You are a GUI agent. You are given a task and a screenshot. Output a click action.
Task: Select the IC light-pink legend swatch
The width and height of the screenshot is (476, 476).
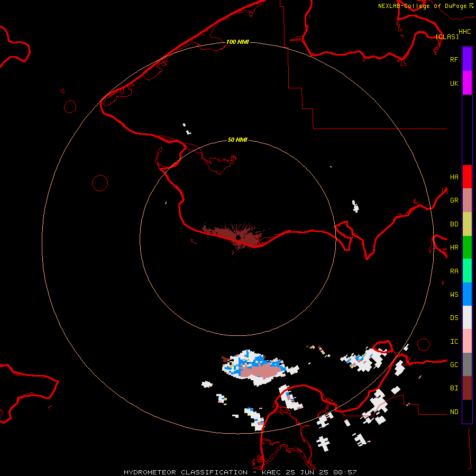pyautogui.click(x=467, y=341)
